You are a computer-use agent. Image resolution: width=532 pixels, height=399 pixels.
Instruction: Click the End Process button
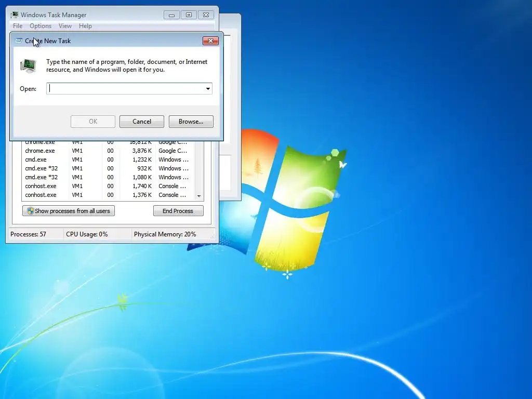(x=178, y=211)
